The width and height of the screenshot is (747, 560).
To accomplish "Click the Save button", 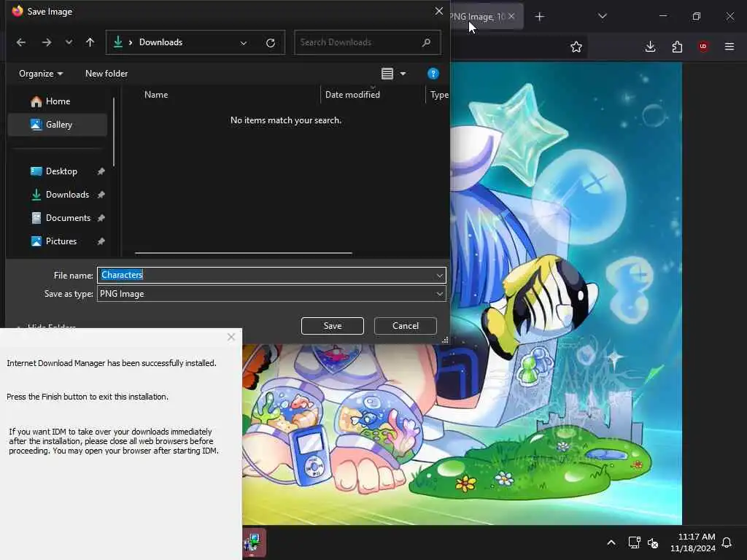I will point(333,326).
